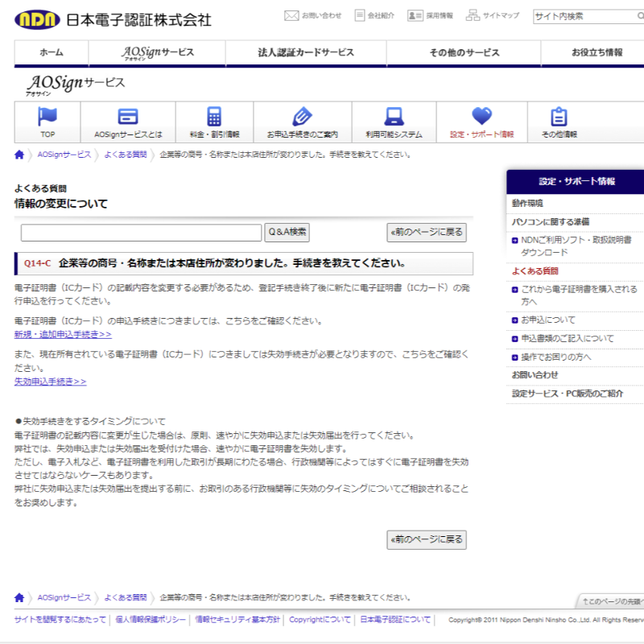Open 操作でお困りの方へ sidebar link
Image resolution: width=644 pixels, height=644 pixels.
coord(555,357)
